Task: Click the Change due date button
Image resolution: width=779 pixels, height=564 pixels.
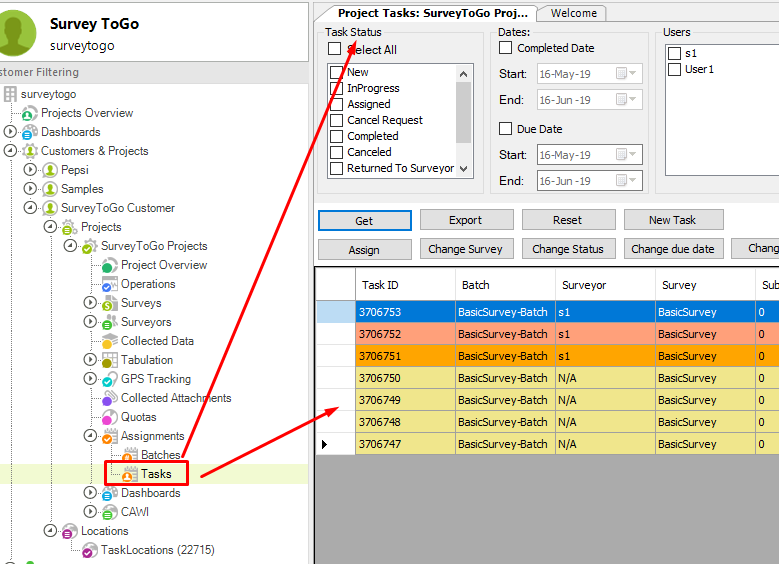Action: [x=673, y=249]
